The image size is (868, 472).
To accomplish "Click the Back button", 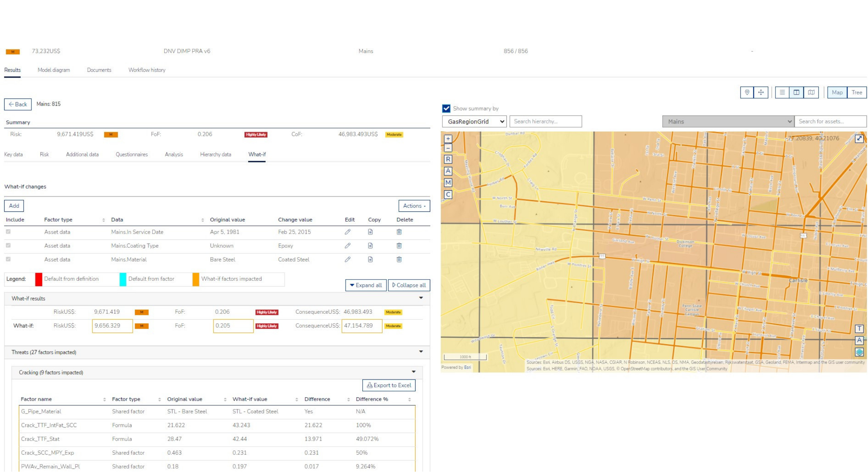I will [x=18, y=104].
